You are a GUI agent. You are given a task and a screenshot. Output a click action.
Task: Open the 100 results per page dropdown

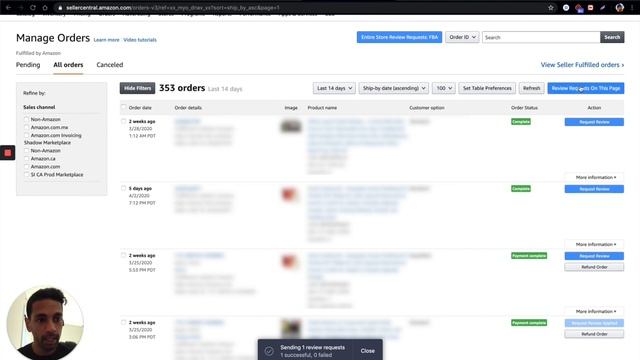[x=444, y=88]
